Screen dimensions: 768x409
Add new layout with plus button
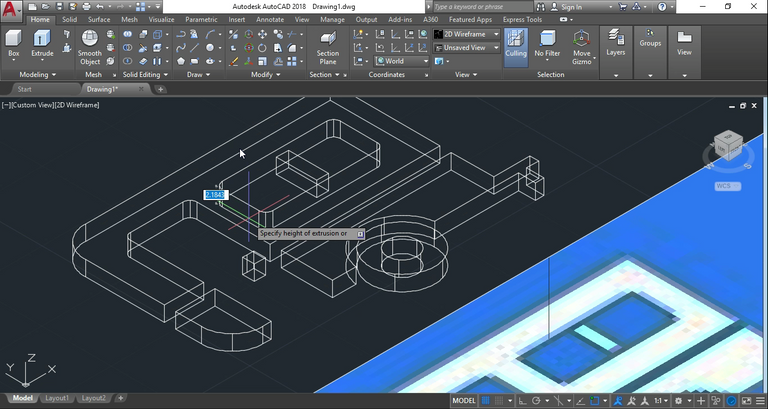(x=120, y=398)
